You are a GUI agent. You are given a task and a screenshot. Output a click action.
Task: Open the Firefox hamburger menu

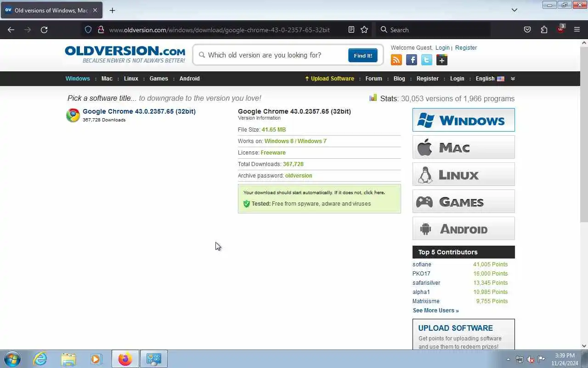click(x=577, y=29)
